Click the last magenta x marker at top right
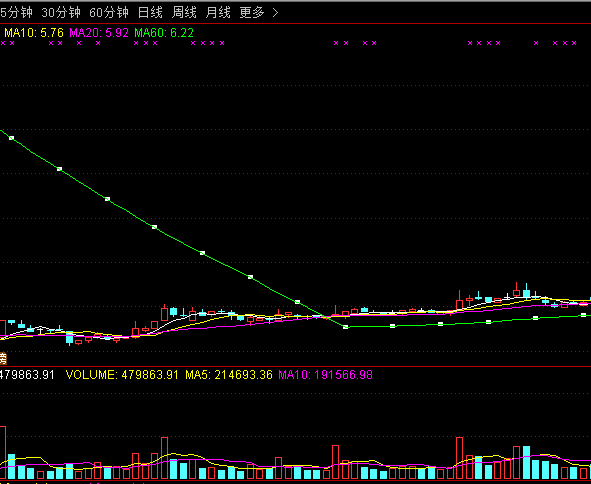This screenshot has width=591, height=484. pos(574,43)
